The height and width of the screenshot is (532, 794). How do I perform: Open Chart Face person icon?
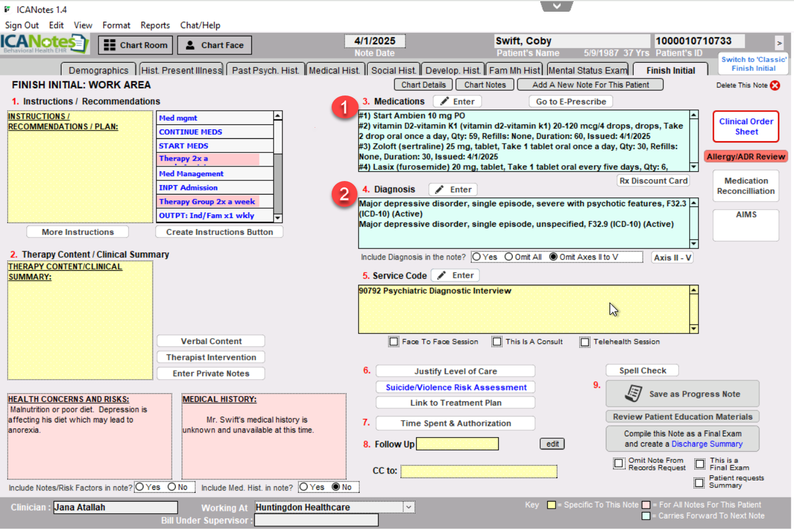(190, 45)
